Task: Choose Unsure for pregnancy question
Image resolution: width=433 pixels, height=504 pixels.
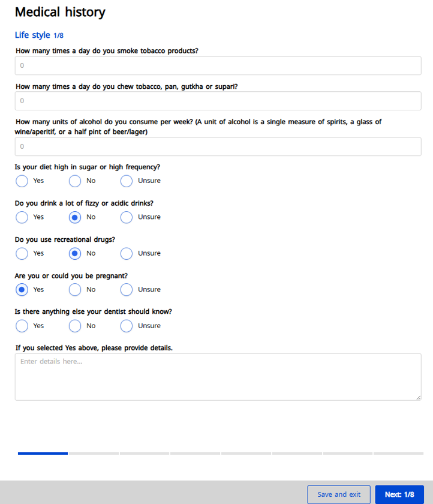Action: (127, 290)
